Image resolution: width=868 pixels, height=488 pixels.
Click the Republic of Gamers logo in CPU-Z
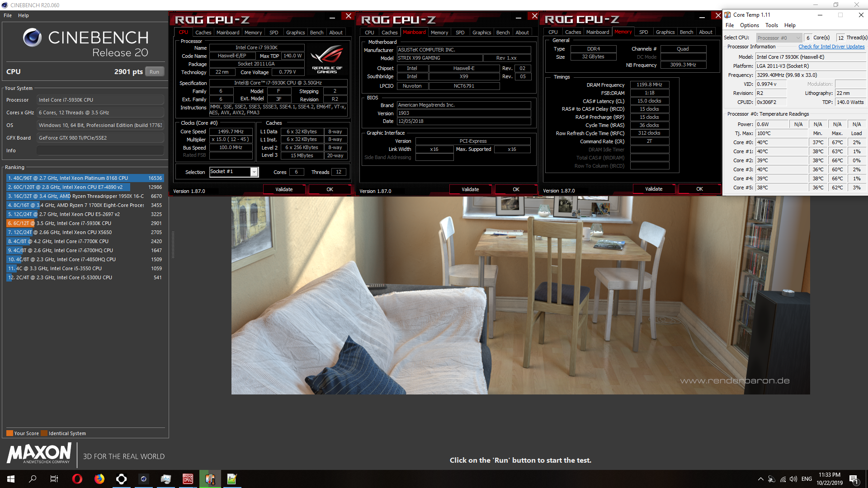[327, 59]
